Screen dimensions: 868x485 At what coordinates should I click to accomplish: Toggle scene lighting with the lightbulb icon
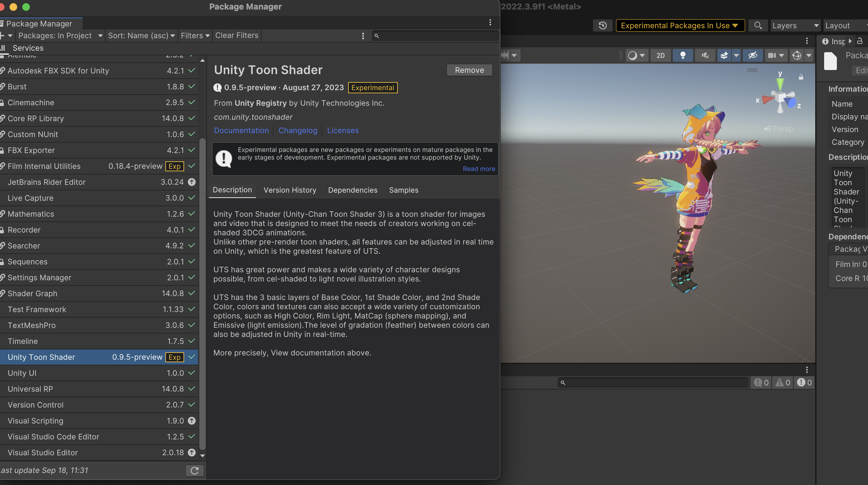pyautogui.click(x=683, y=55)
